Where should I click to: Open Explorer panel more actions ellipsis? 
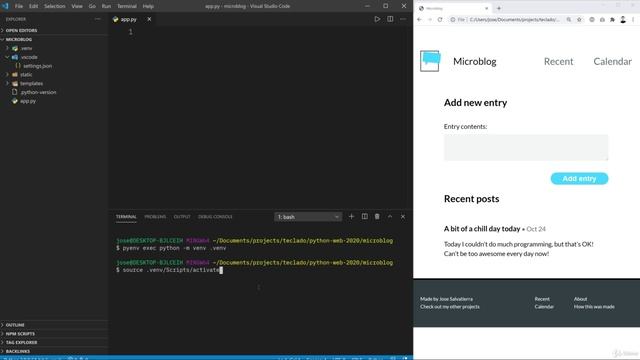(x=97, y=19)
